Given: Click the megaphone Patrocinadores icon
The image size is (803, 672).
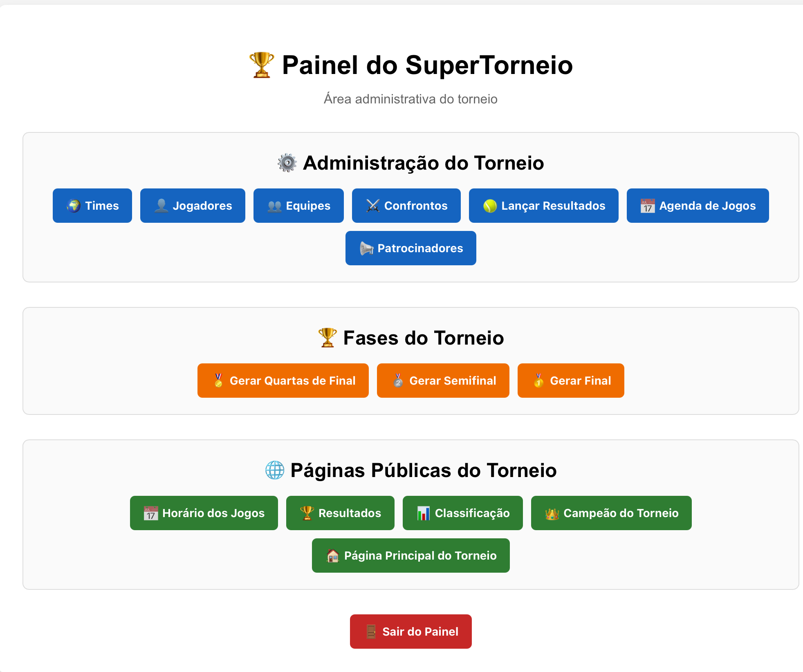Looking at the screenshot, I should point(366,248).
